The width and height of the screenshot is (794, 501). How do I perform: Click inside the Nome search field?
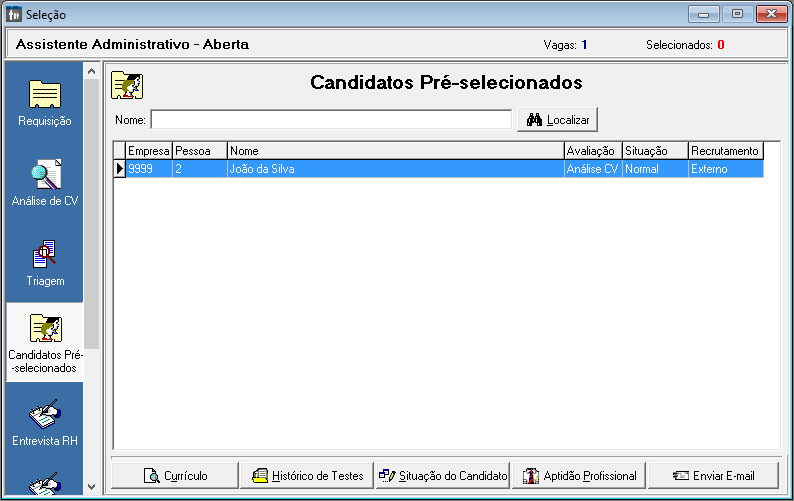(330, 120)
